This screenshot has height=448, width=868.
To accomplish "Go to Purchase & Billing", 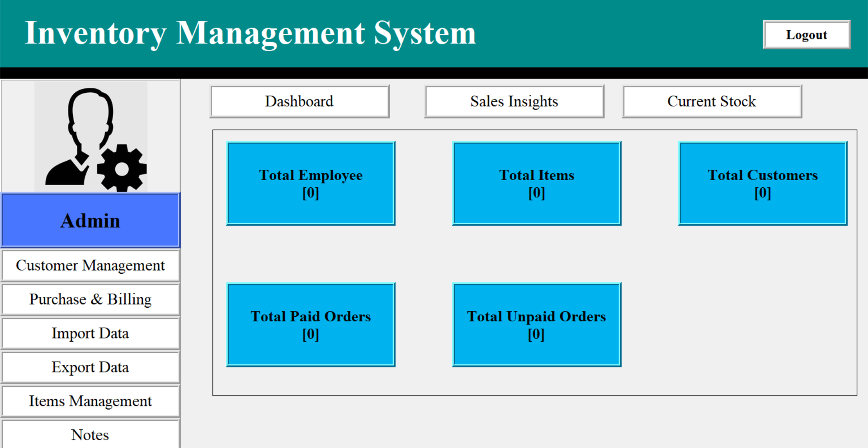I will 90,299.
